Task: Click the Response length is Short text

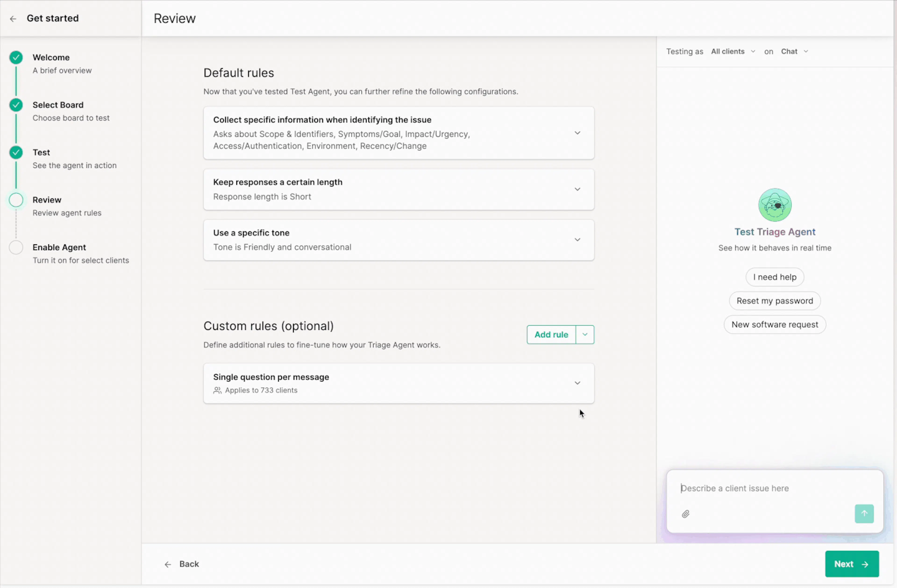Action: tap(262, 196)
